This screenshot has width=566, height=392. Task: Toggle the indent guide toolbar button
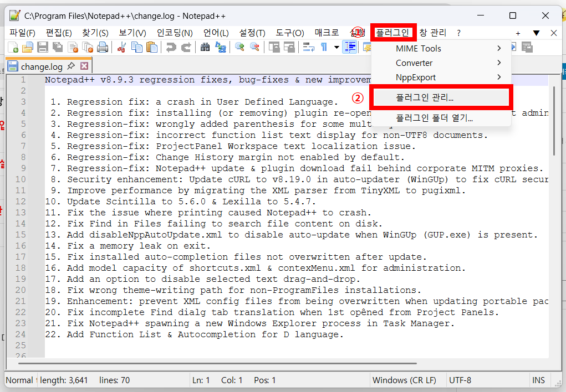(350, 47)
